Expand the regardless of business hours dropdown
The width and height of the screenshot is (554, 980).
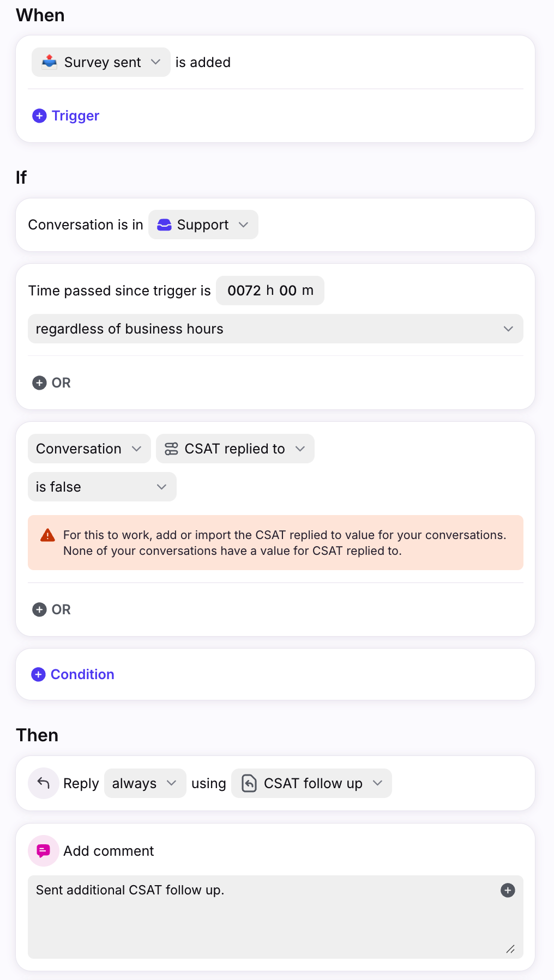tap(275, 329)
